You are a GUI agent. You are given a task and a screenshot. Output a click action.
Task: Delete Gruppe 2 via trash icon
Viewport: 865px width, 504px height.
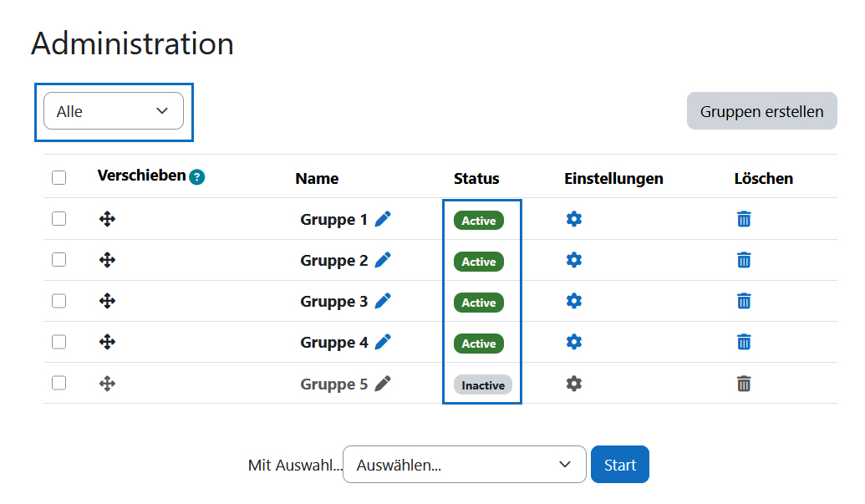[x=744, y=260]
